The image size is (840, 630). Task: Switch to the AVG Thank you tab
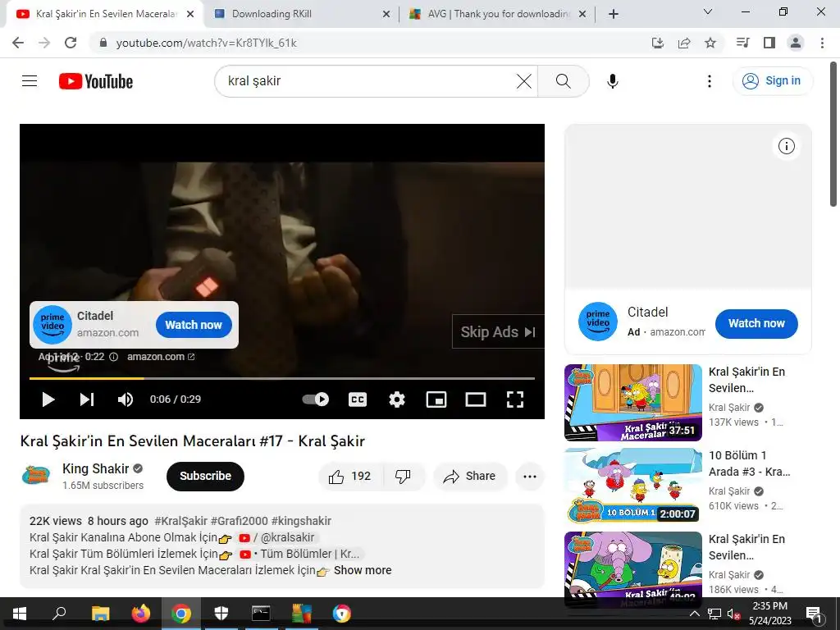[x=497, y=14]
